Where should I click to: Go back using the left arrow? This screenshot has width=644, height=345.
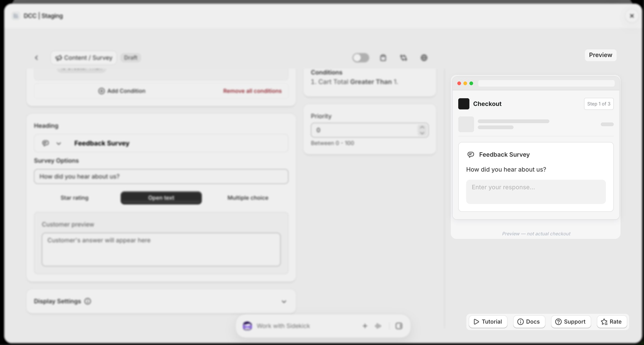[37, 58]
